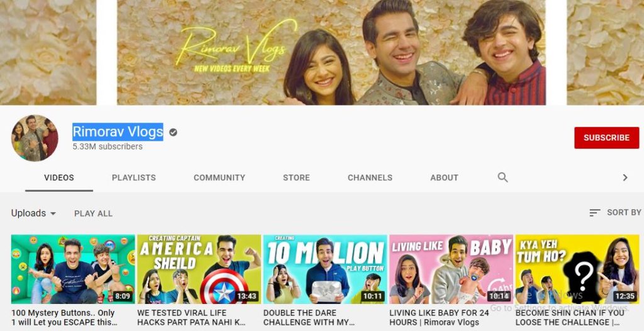Click the 100 Mystery Buttons video title

pos(63,317)
